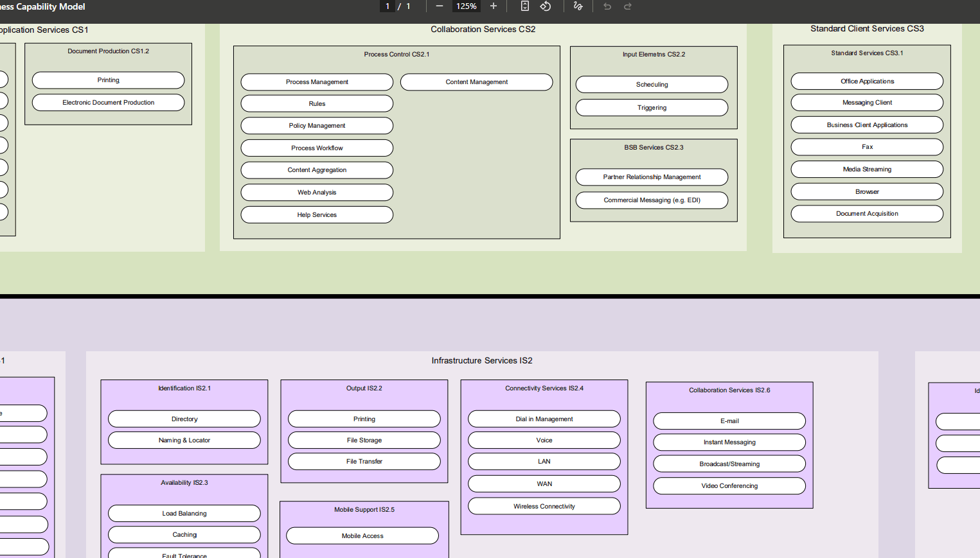Click the fit-to-page icon
The height and width of the screenshot is (558, 980).
pyautogui.click(x=524, y=6)
